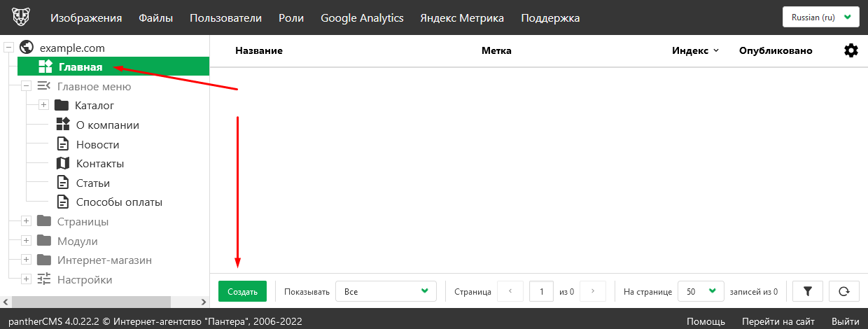The width and height of the screenshot is (868, 329).
Task: Go to the previous page arrow
Action: (510, 291)
